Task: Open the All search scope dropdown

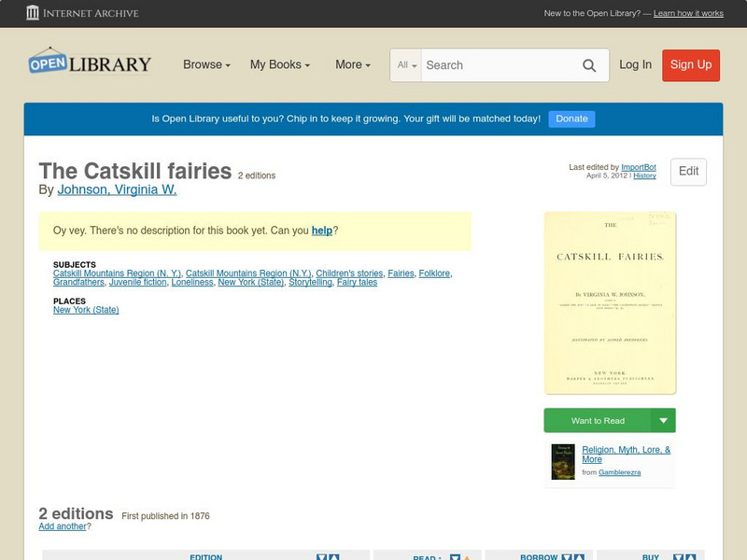Action: tap(406, 65)
